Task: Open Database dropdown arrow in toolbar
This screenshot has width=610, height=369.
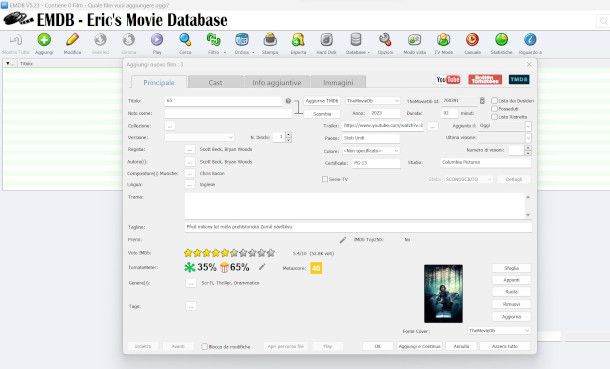Action: (x=368, y=52)
